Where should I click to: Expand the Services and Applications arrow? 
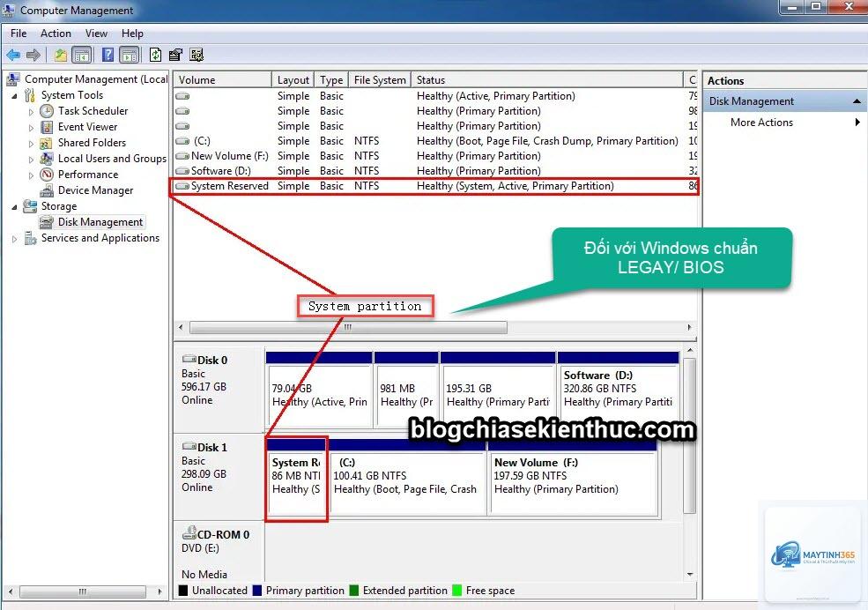pyautogui.click(x=15, y=239)
